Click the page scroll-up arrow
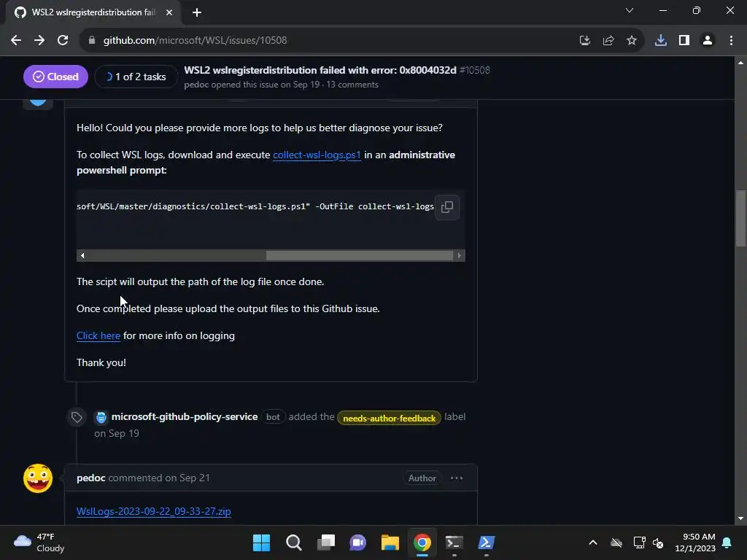Image resolution: width=747 pixels, height=560 pixels. (740, 63)
